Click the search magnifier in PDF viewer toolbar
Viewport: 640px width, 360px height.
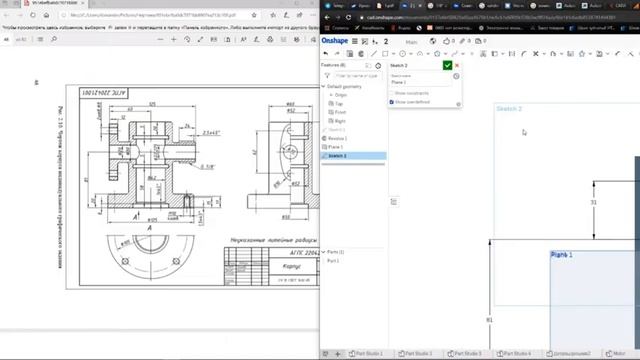(x=53, y=40)
